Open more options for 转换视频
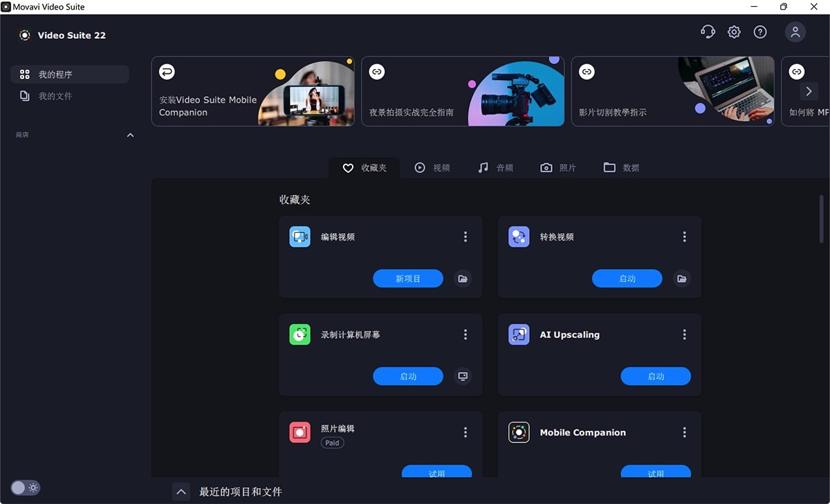This screenshot has width=830, height=504. pos(685,237)
